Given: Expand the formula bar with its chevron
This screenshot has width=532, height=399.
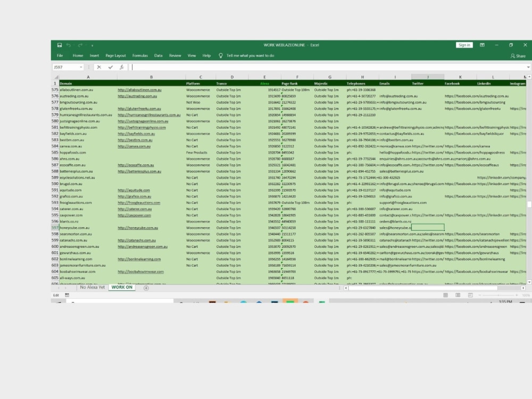Looking at the screenshot, I should click(528, 67).
